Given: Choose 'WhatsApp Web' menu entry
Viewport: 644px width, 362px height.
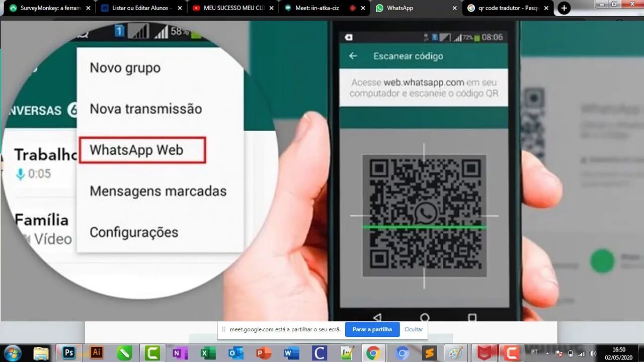Looking at the screenshot, I should (142, 150).
